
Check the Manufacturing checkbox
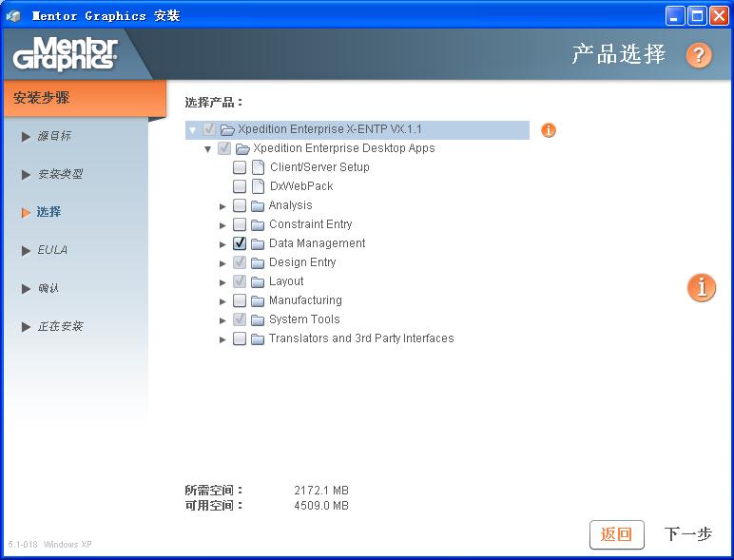[240, 300]
